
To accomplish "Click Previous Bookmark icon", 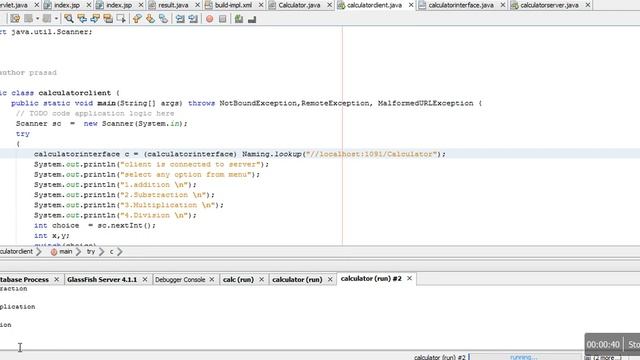I will pyautogui.click(x=137, y=19).
